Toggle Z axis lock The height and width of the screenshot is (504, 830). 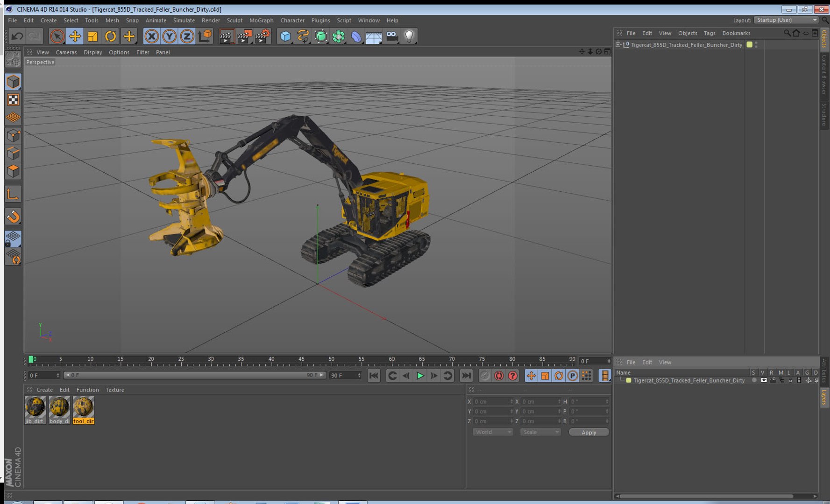click(187, 36)
